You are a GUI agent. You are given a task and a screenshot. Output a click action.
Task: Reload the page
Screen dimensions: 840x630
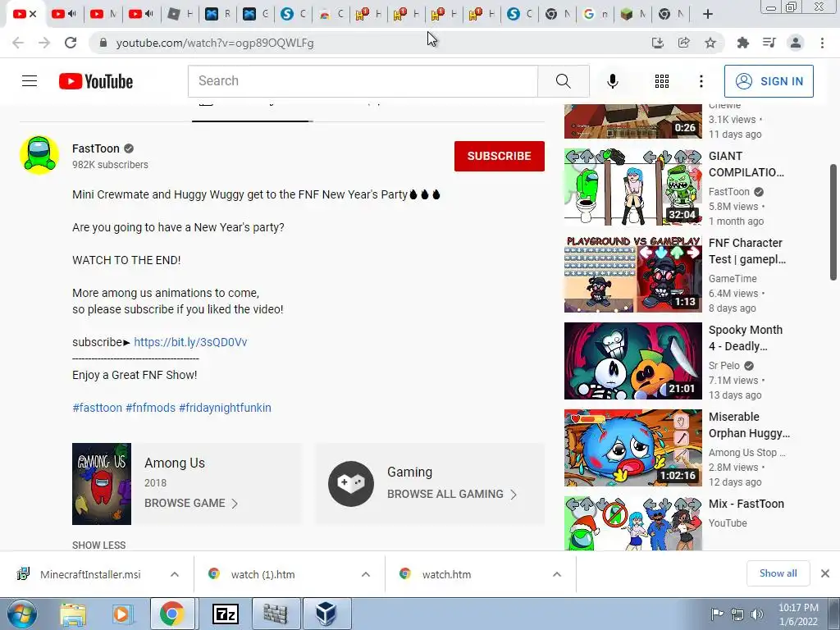coord(71,43)
